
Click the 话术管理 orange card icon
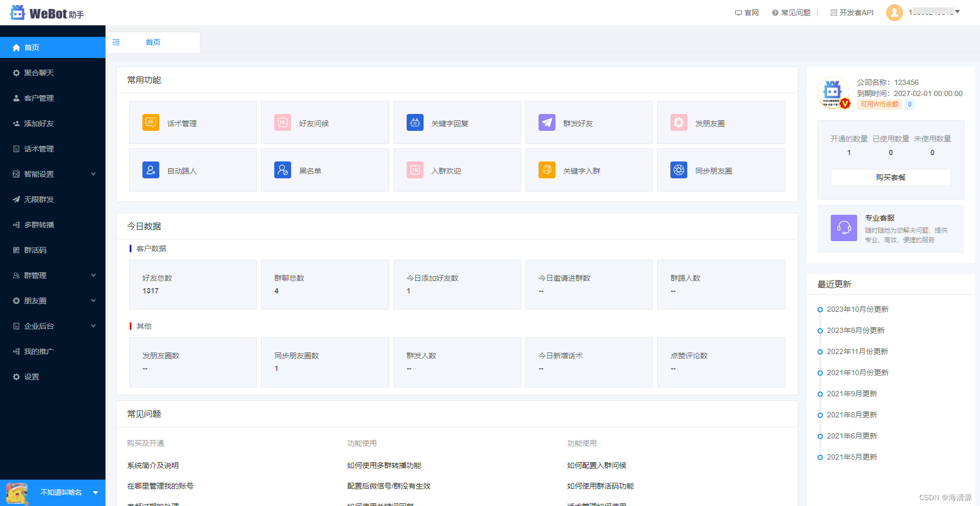coord(151,122)
